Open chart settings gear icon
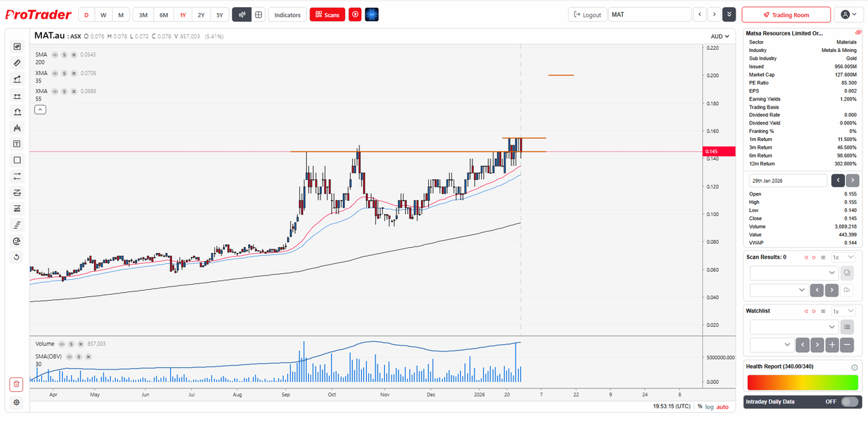 click(17, 402)
